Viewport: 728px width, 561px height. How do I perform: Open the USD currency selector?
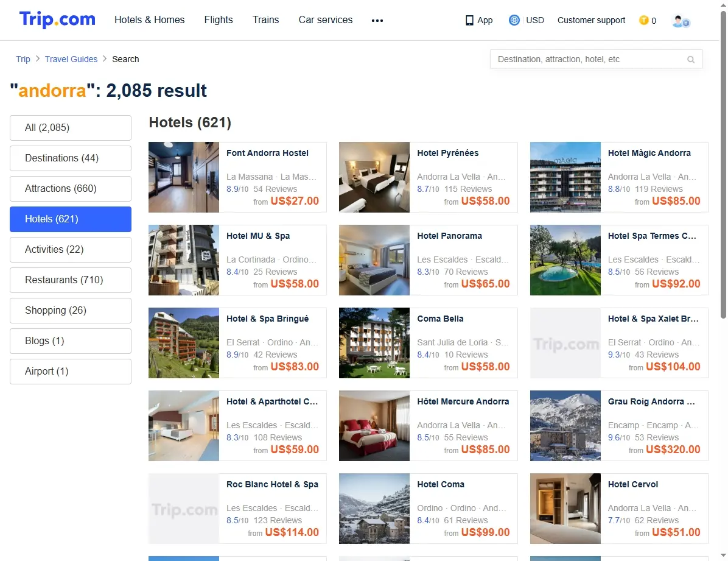point(535,20)
